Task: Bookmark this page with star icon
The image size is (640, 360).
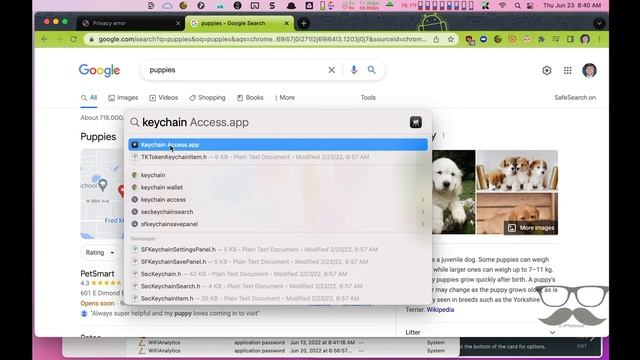Action: (x=451, y=39)
